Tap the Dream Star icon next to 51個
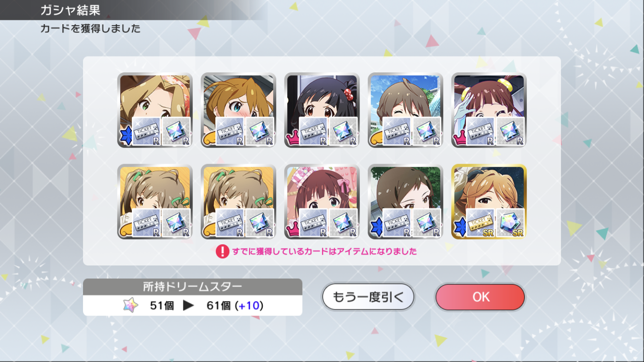 point(130,305)
